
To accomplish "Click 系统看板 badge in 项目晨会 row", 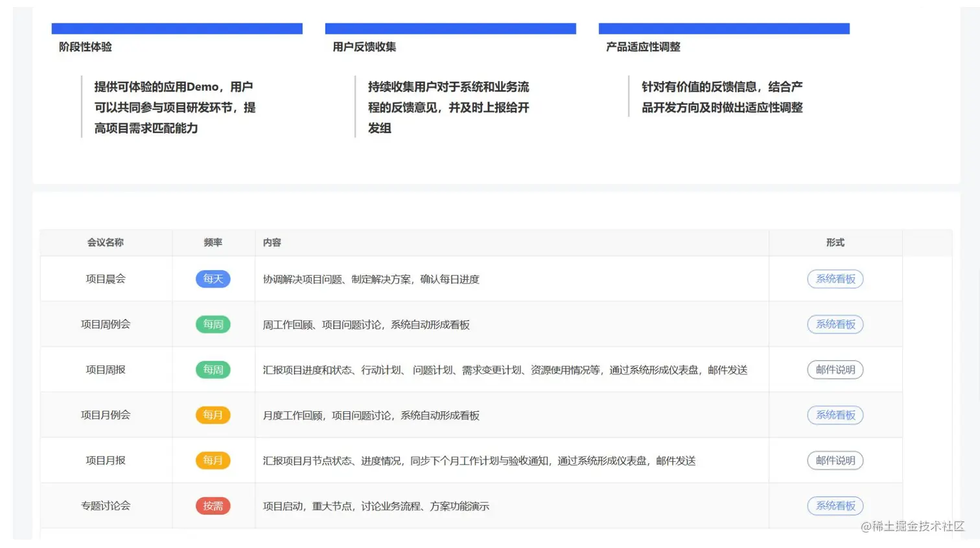I will 835,279.
